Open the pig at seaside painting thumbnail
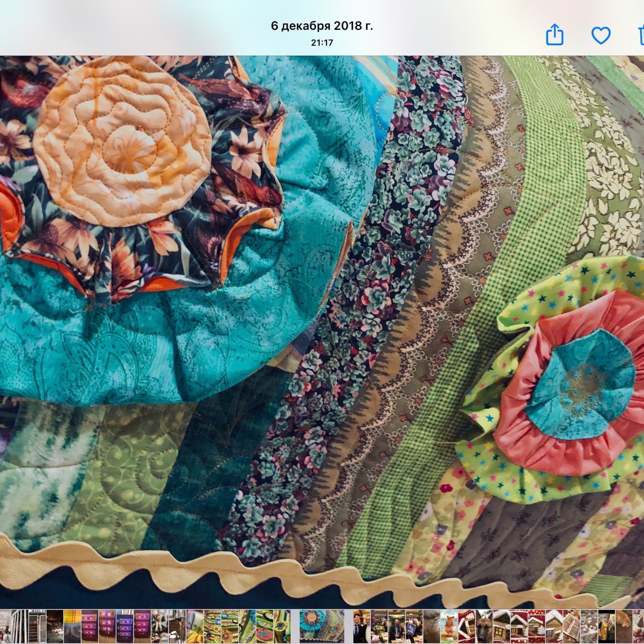Image resolution: width=644 pixels, height=644 pixels. point(449,626)
